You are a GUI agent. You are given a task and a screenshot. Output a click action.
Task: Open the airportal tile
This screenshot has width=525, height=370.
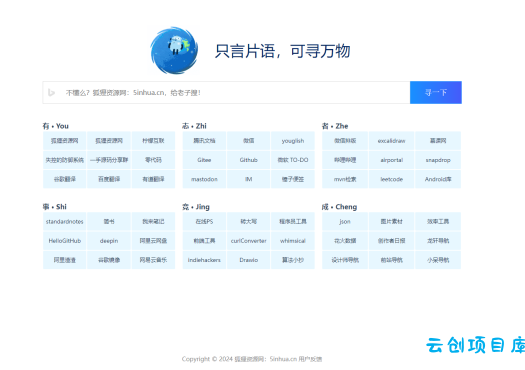coord(391,160)
